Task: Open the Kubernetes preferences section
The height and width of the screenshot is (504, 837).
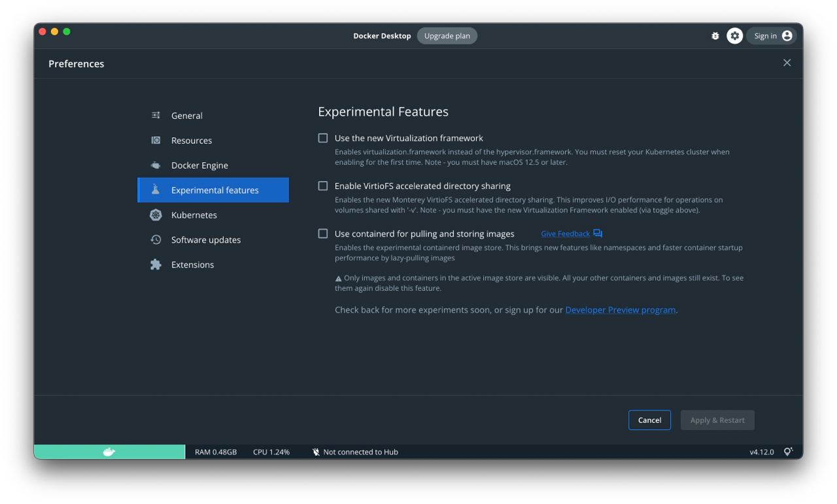Action: [213, 215]
